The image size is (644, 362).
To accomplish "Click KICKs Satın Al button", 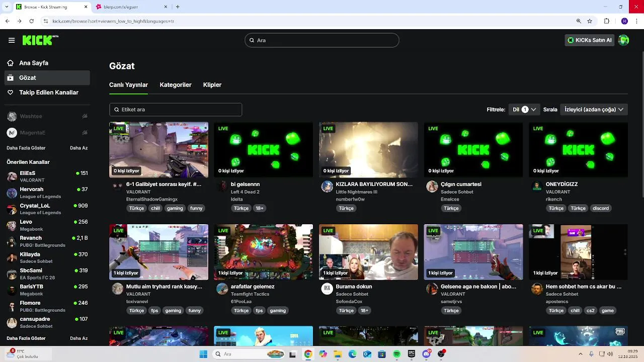I will click(590, 40).
